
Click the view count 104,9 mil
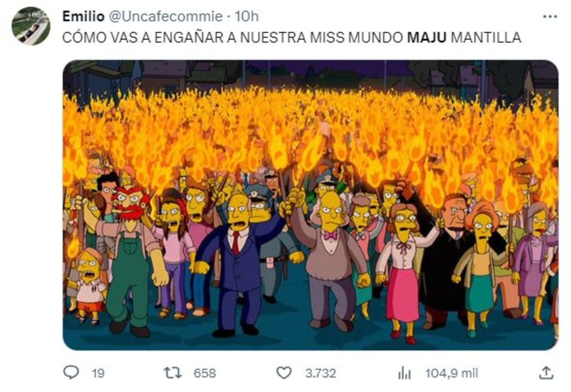coord(452,373)
